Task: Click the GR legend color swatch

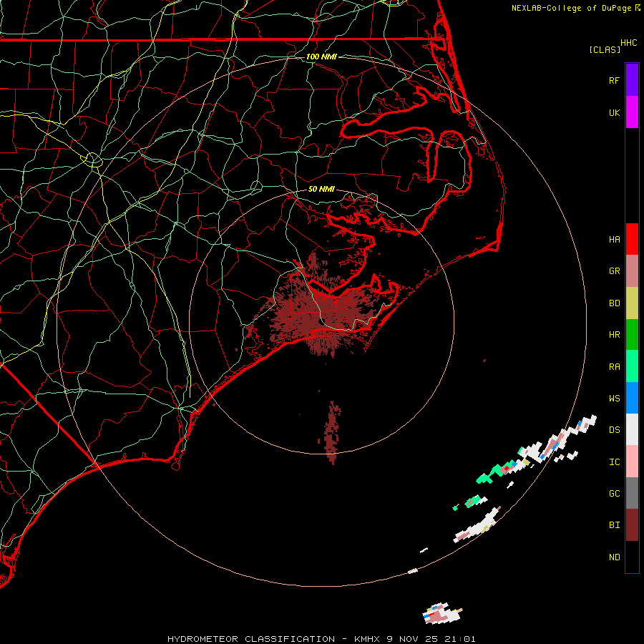Action: pyautogui.click(x=632, y=271)
